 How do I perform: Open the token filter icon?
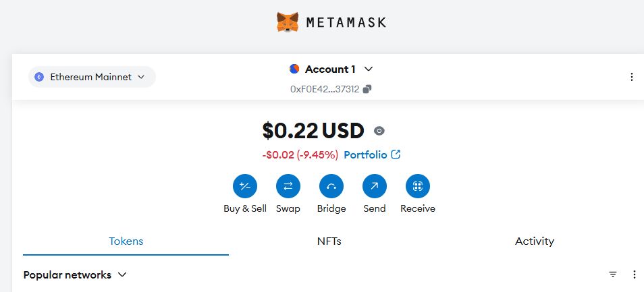pos(613,274)
